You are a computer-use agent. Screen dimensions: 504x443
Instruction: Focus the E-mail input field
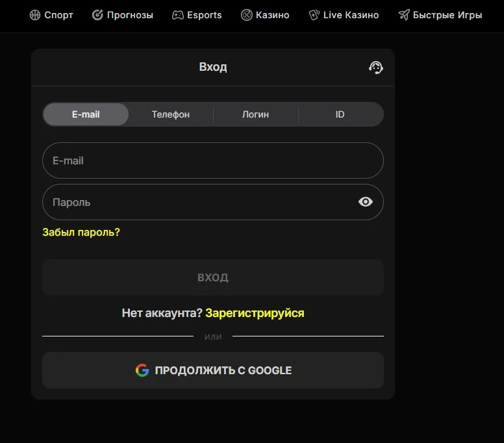(213, 160)
